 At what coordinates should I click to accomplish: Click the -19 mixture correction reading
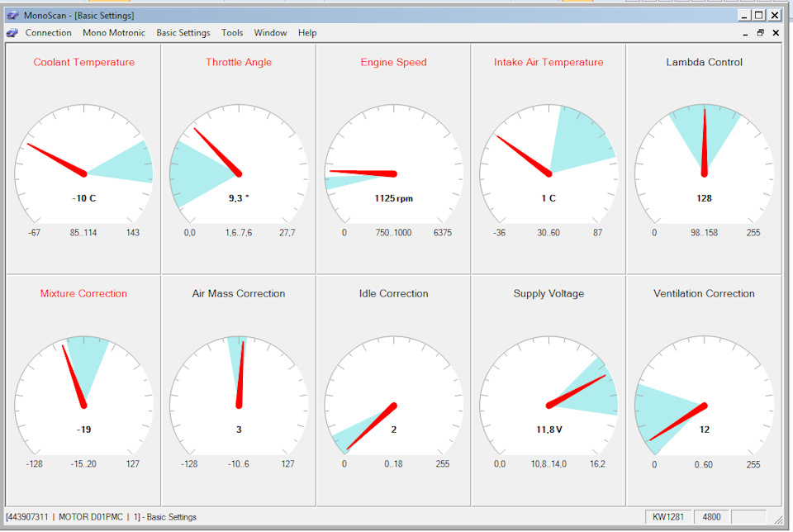[x=84, y=430]
